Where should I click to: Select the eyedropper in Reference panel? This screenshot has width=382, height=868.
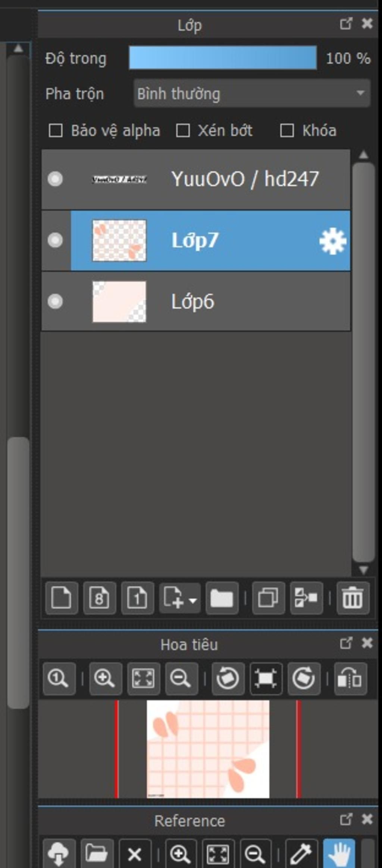[301, 853]
